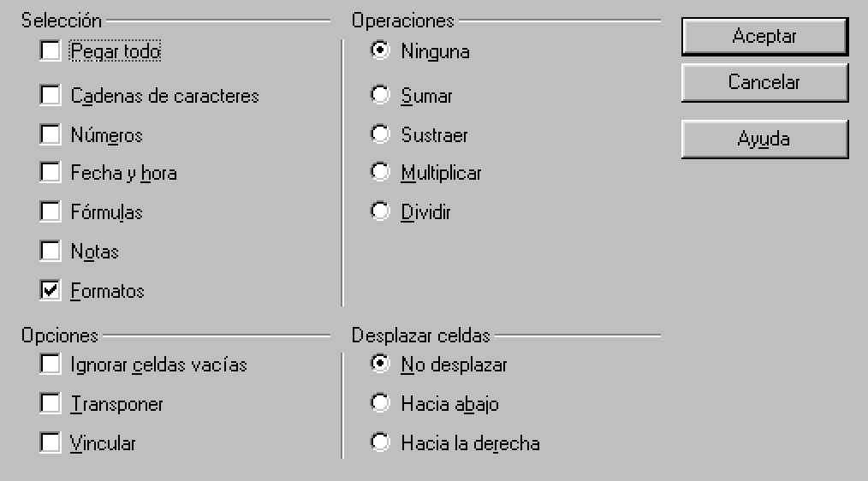
Task: Select the Dividir radio option
Action: [379, 211]
